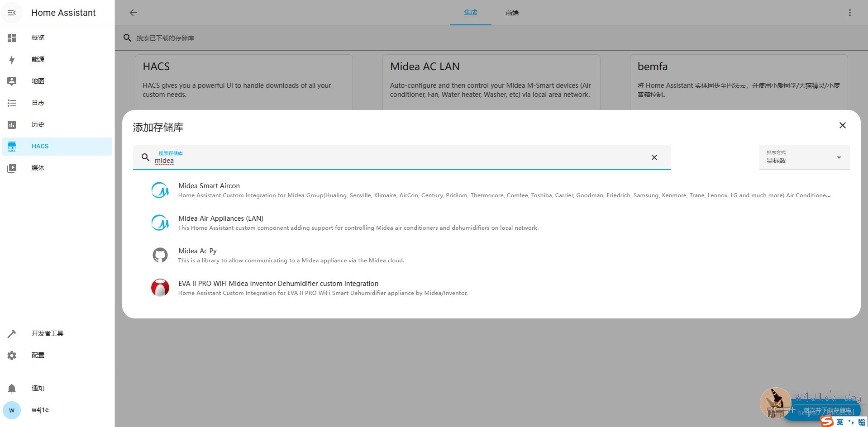This screenshot has width=868, height=427.
Task: Clear the midea search text
Action: pyautogui.click(x=654, y=157)
